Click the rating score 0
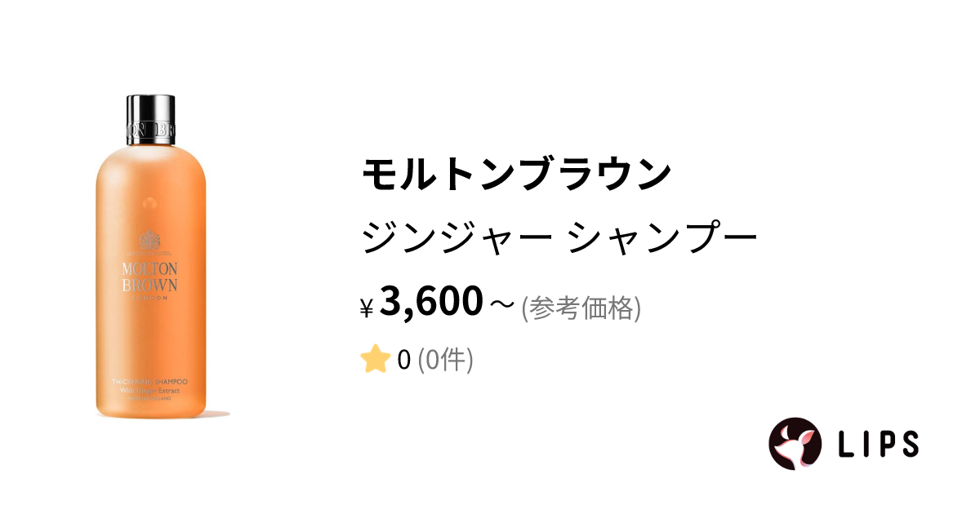The height and width of the screenshot is (514, 980). click(403, 360)
